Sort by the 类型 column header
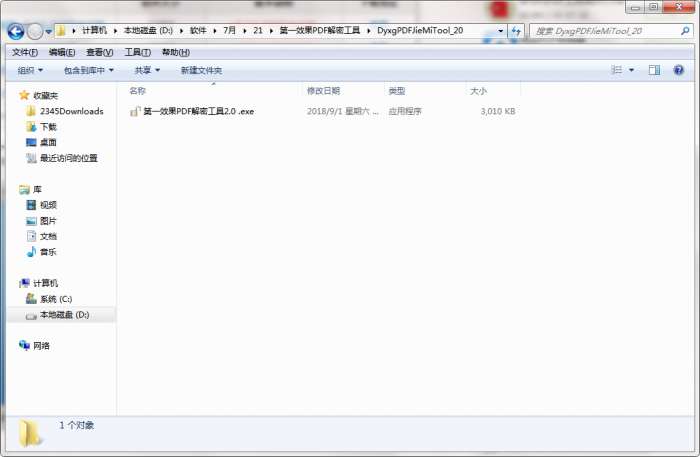700x457 pixels. click(x=396, y=91)
